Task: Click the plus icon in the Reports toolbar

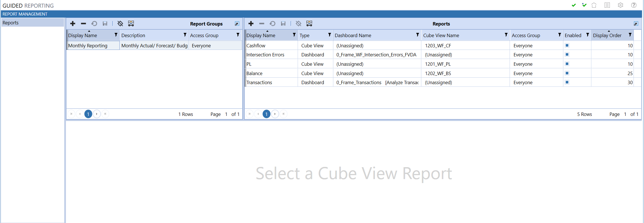Action: tap(251, 24)
